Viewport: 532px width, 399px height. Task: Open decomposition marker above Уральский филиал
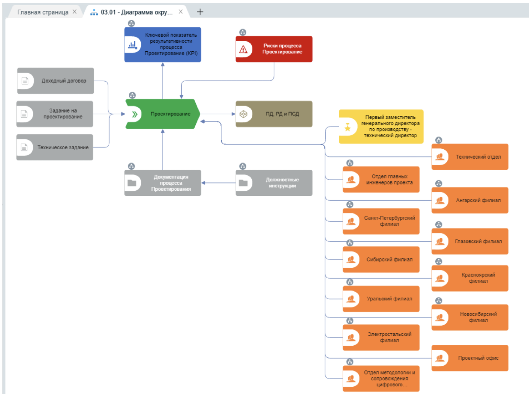[350, 282]
